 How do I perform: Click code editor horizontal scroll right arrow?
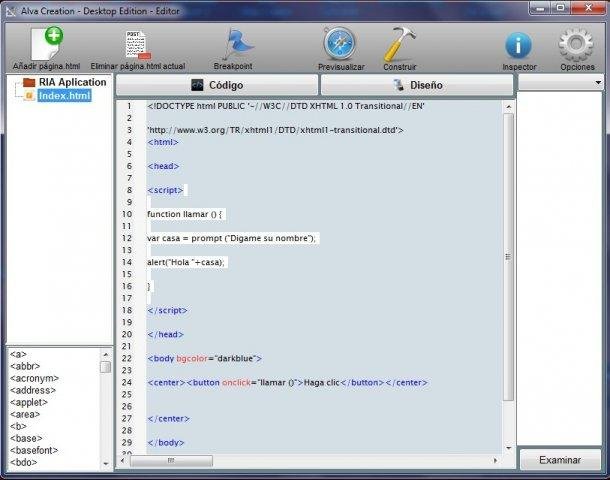[496, 461]
